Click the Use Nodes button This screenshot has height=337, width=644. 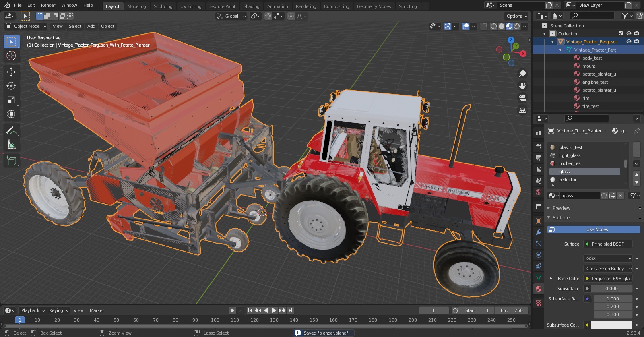[594, 229]
